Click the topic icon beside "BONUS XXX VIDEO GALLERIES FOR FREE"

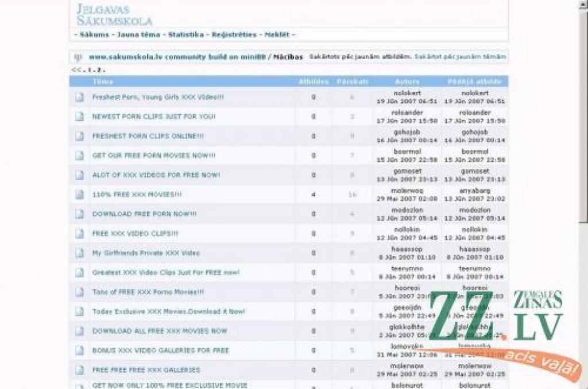(80, 350)
